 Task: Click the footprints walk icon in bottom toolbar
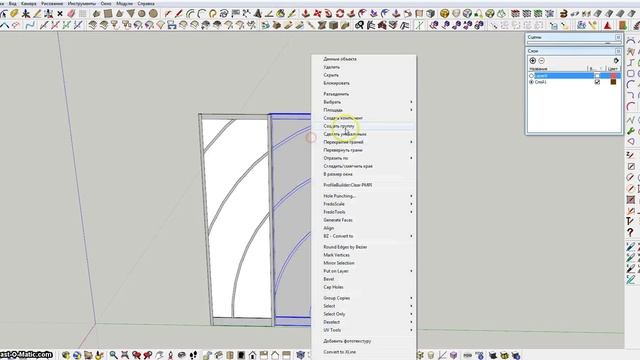point(193,355)
